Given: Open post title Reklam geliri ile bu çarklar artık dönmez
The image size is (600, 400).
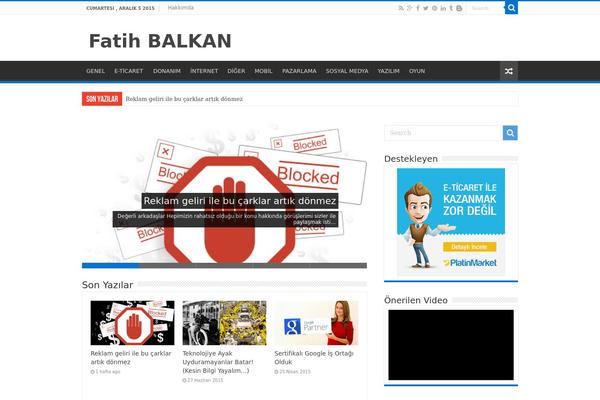Looking at the screenshot, I should click(x=131, y=358).
